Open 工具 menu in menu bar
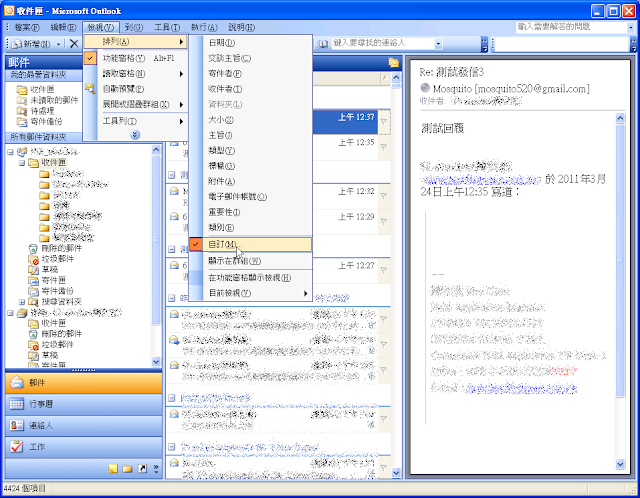Image resolution: width=640 pixels, height=498 pixels. coord(167,27)
